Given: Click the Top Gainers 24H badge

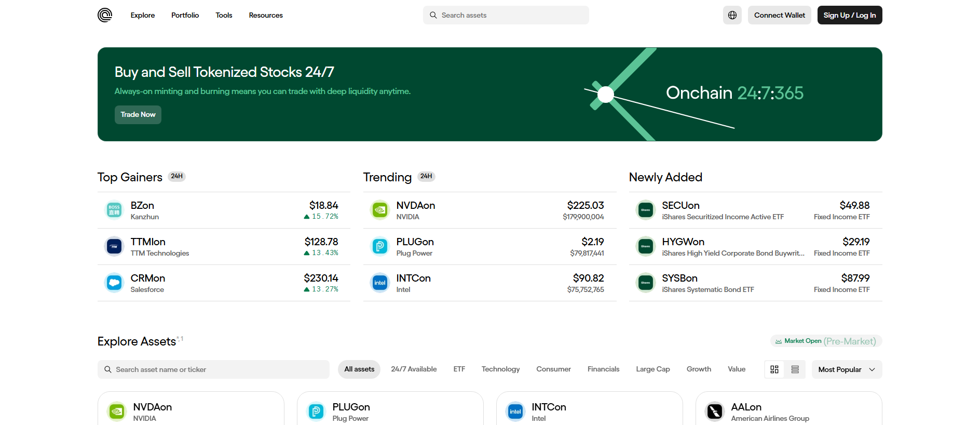Looking at the screenshot, I should pyautogui.click(x=177, y=177).
